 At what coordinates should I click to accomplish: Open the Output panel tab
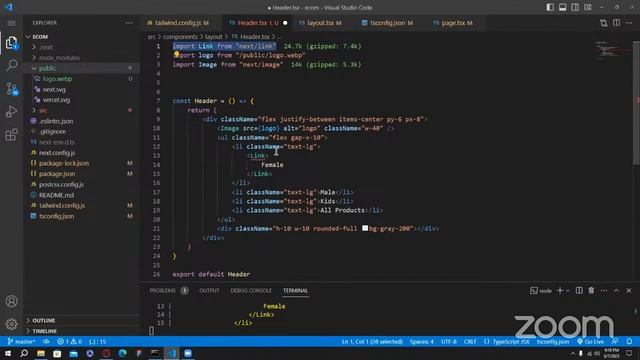pos(209,291)
